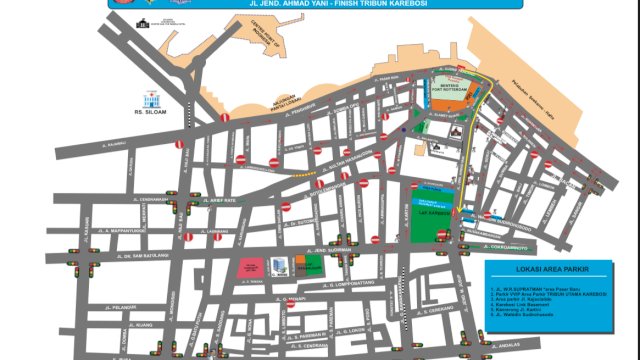Click the JL. A. MAPPANYUKKI street label
The width and height of the screenshot is (640, 360).
(122, 231)
